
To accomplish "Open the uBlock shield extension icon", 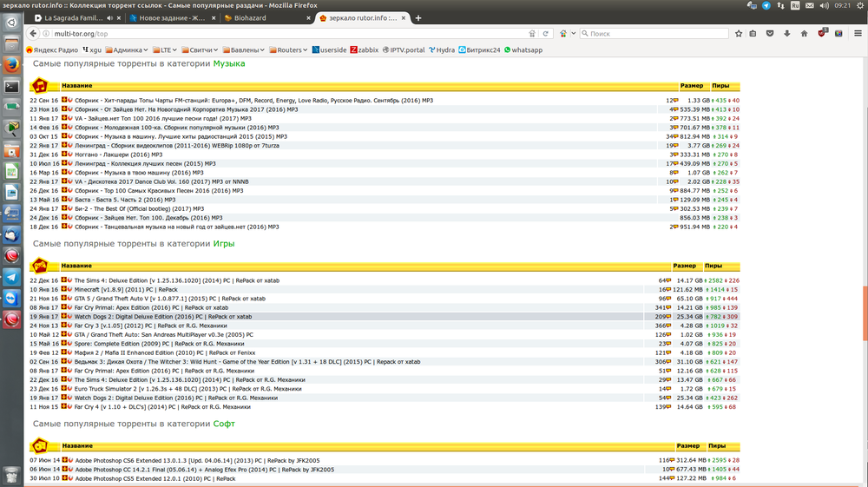I will tap(822, 33).
